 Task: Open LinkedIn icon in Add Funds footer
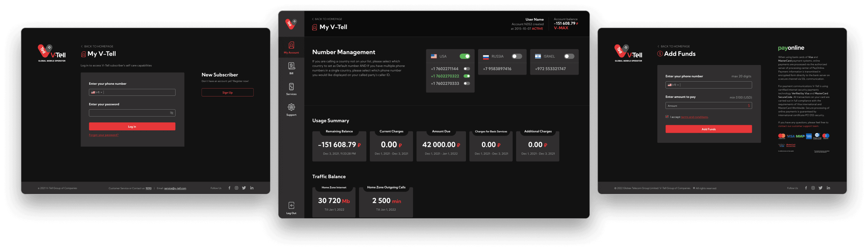829,188
